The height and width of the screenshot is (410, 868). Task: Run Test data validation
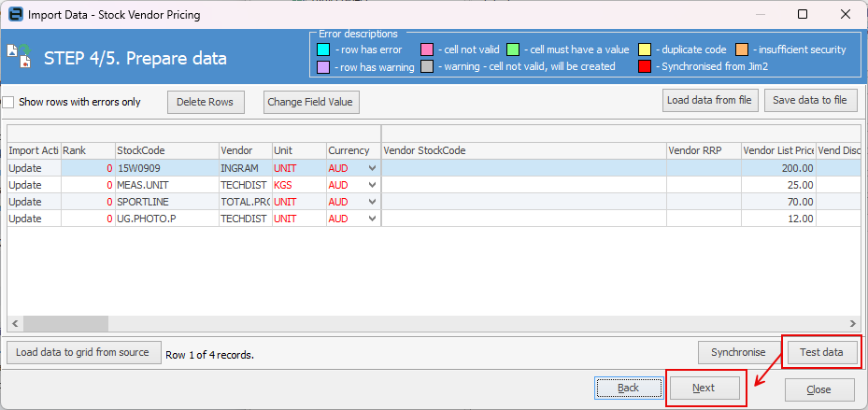[821, 352]
